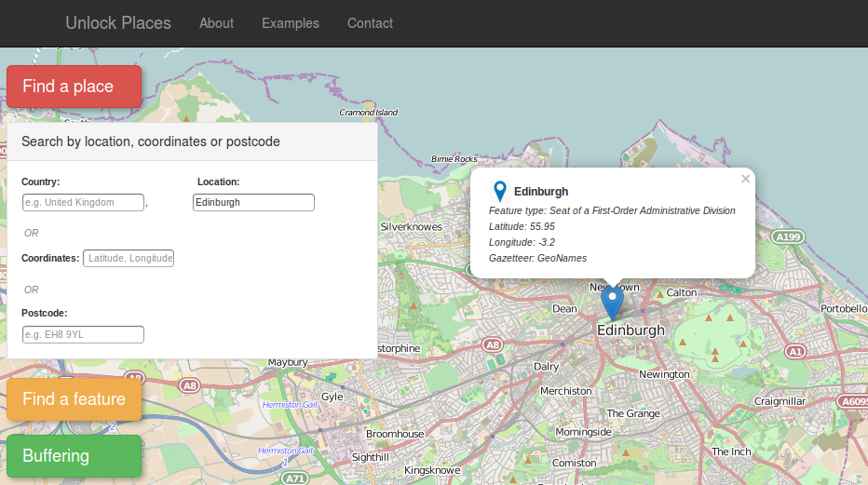
Task: Click the pin icon in the Edinburgh popup
Action: tap(500, 192)
